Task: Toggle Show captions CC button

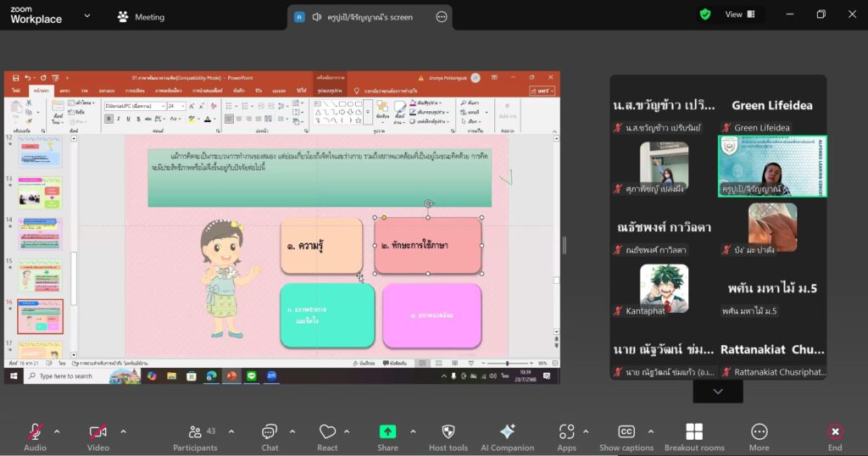Action: [x=626, y=431]
